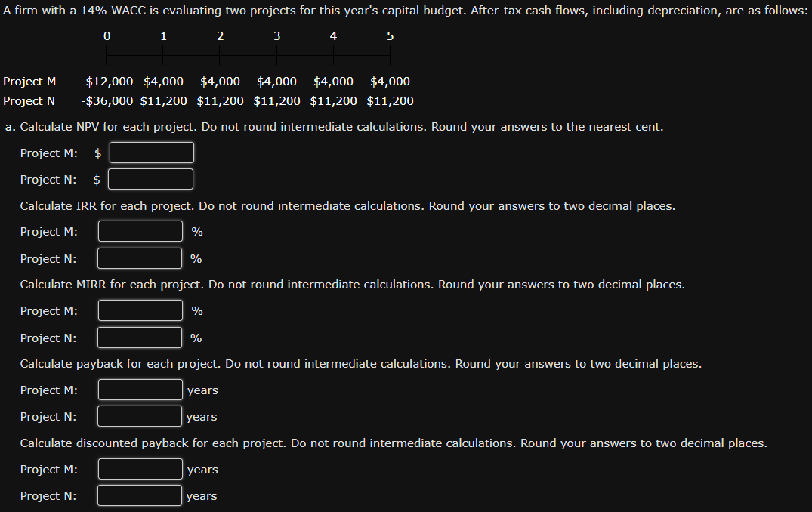Click the -$36,000 Project N cash flow
This screenshot has height=512, width=812.
click(x=107, y=101)
